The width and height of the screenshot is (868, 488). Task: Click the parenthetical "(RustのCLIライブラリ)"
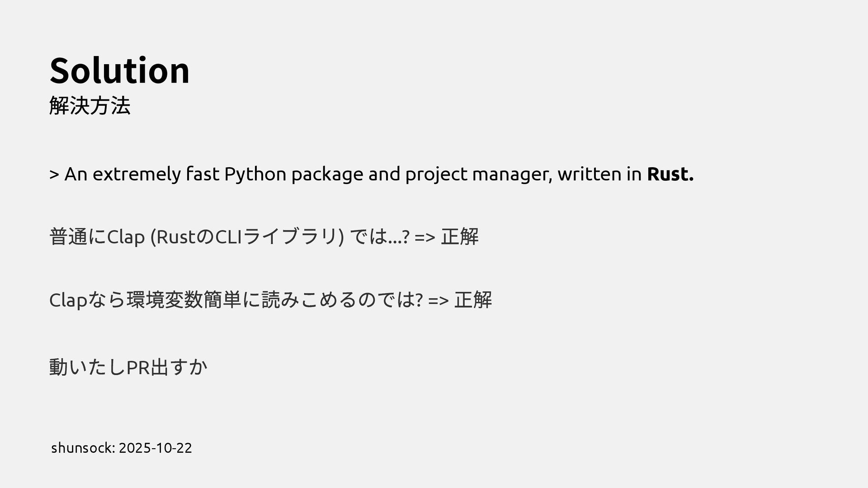[246, 236]
